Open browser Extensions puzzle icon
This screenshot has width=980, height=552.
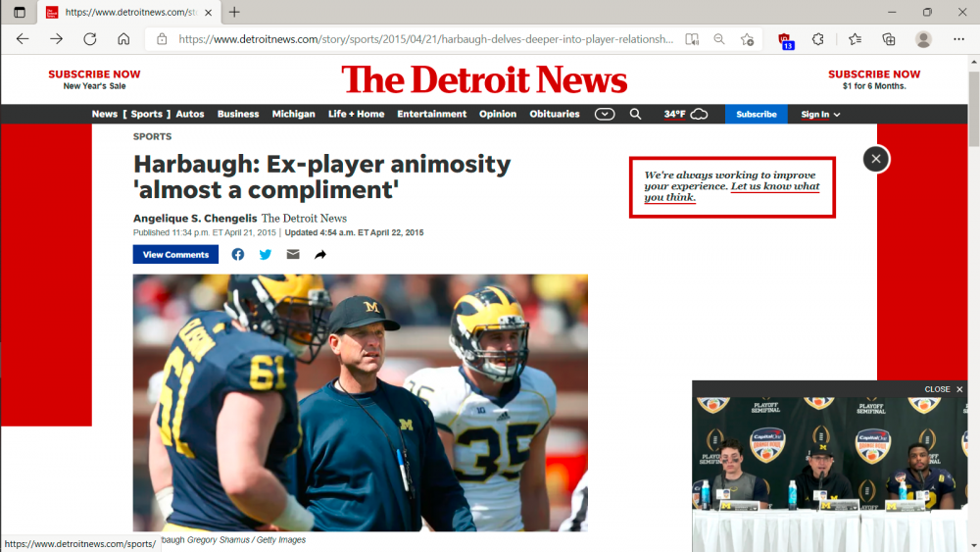[818, 39]
